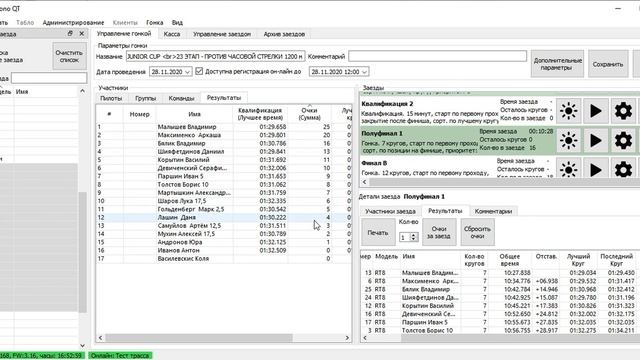
Task: Click the Комментарий input field
Action: (x=437, y=56)
